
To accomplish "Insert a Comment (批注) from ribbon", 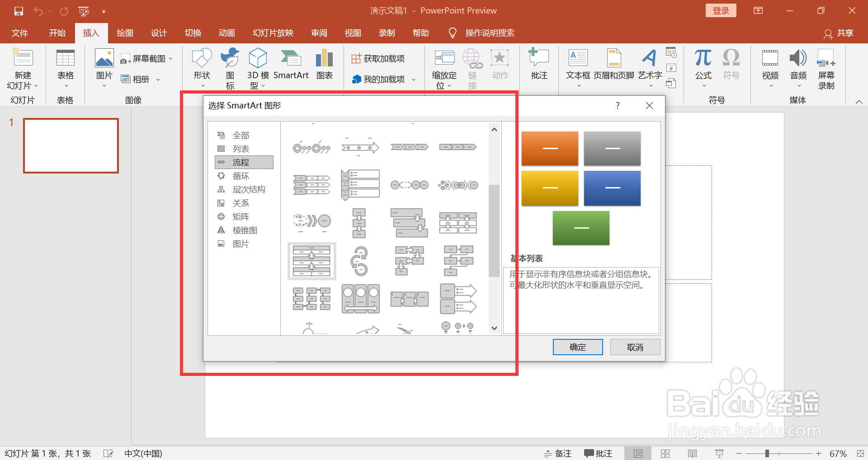I will point(539,65).
